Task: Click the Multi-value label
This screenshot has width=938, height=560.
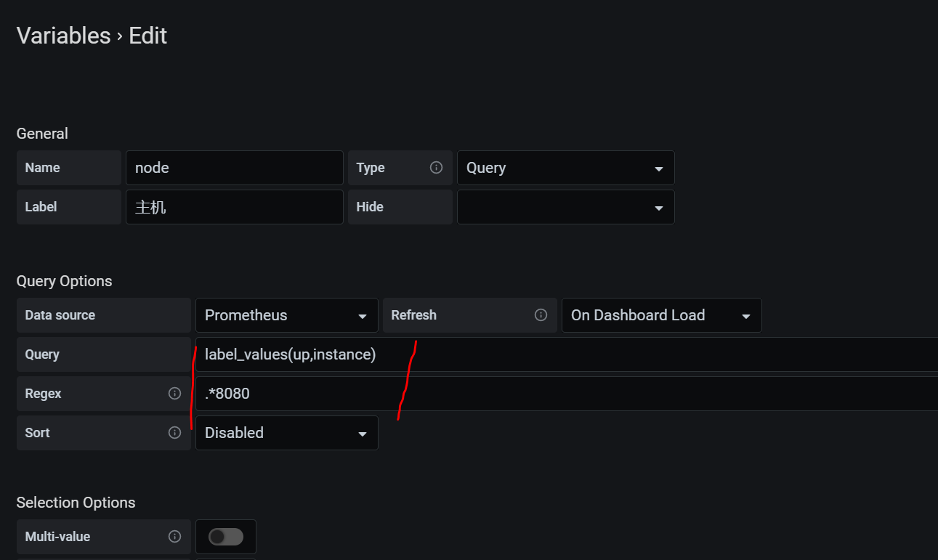Action: click(x=58, y=537)
